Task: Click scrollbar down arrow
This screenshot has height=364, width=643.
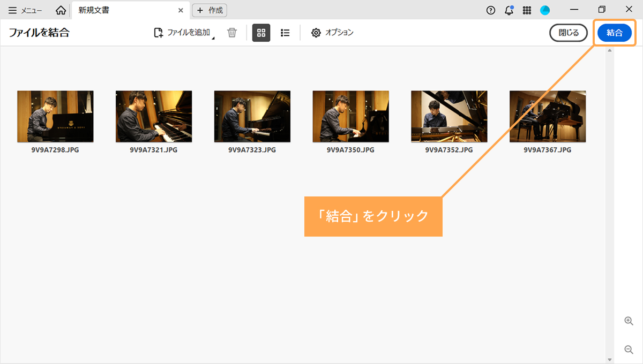Action: click(609, 359)
